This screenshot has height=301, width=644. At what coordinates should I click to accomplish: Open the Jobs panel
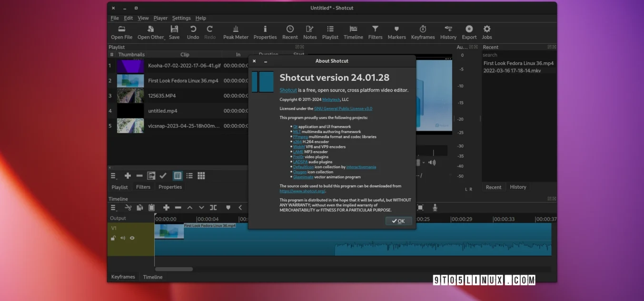coord(486,32)
